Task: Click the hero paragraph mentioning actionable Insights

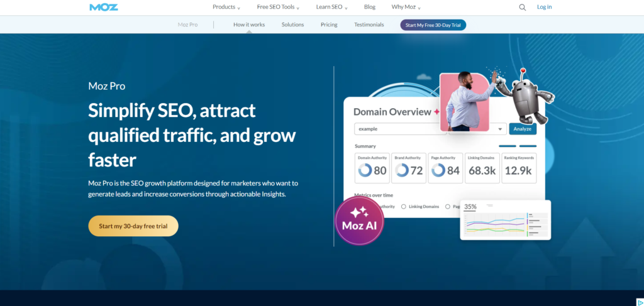Action: coord(193,189)
